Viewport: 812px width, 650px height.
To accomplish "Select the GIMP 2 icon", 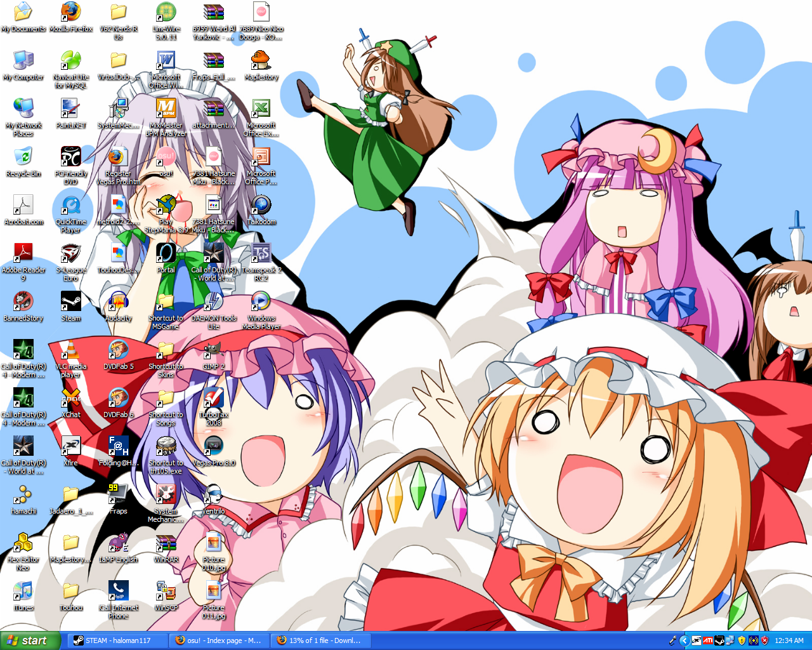I will (214, 350).
